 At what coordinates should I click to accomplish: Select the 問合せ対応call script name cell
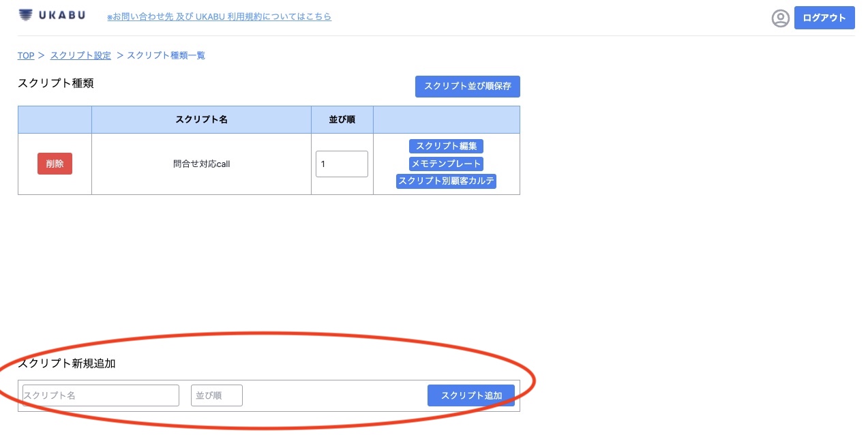pyautogui.click(x=202, y=164)
